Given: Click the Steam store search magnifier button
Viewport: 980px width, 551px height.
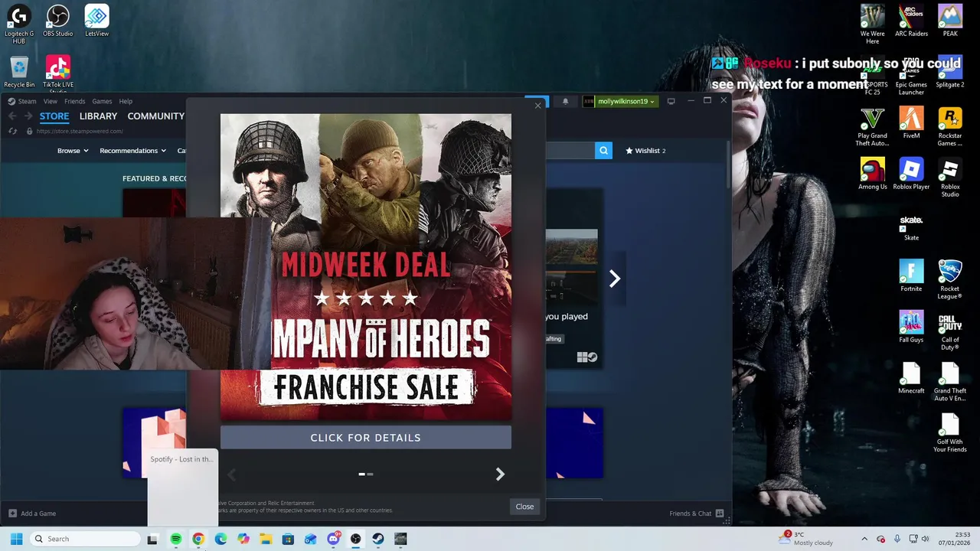Looking at the screenshot, I should click(x=604, y=151).
